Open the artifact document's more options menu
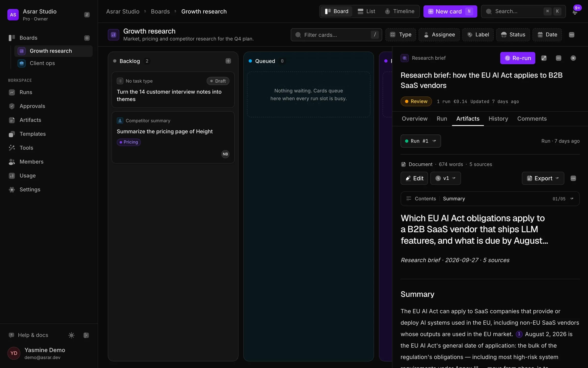588x368 pixels. coord(573,178)
